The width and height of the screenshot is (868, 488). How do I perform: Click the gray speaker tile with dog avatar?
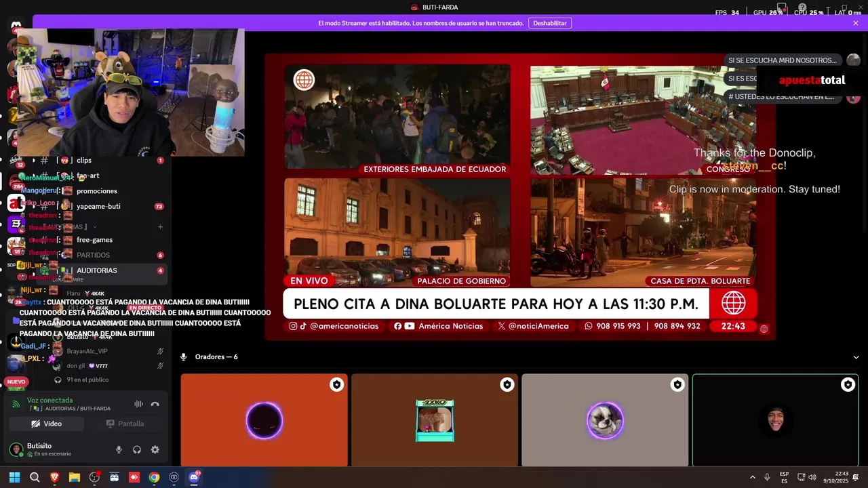point(605,420)
